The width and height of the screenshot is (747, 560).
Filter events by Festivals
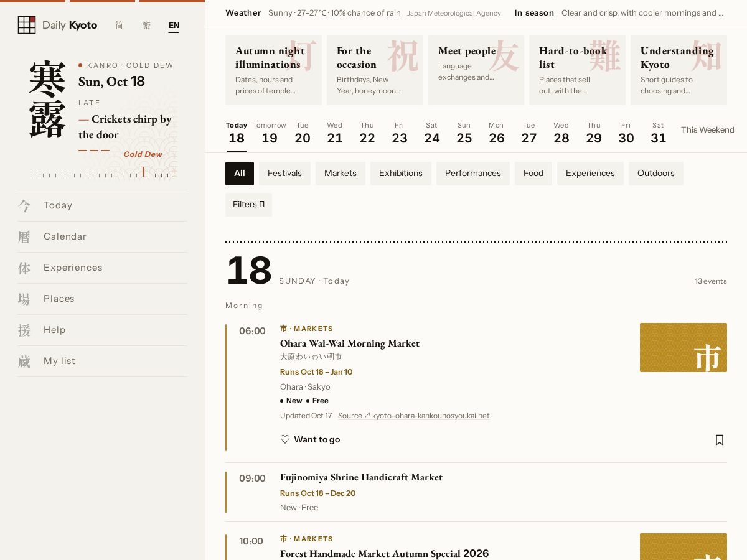point(284,174)
